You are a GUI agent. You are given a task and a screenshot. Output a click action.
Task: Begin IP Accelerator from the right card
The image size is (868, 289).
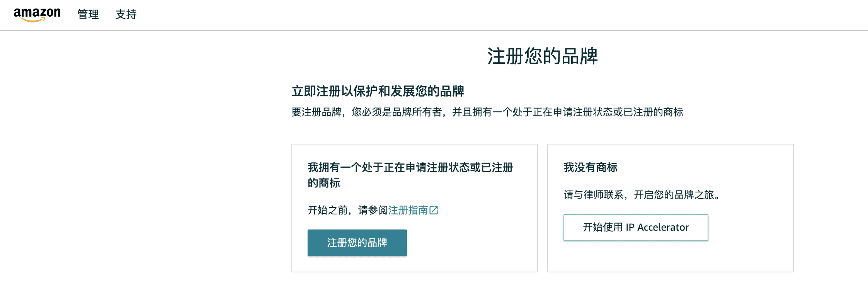tap(635, 227)
